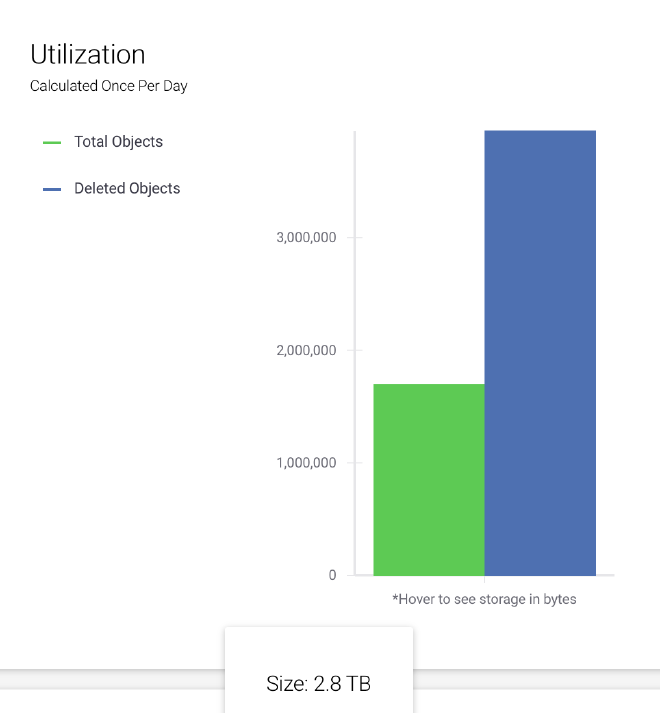
Task: Click the tick mark beside 2,000,000
Action: point(351,350)
